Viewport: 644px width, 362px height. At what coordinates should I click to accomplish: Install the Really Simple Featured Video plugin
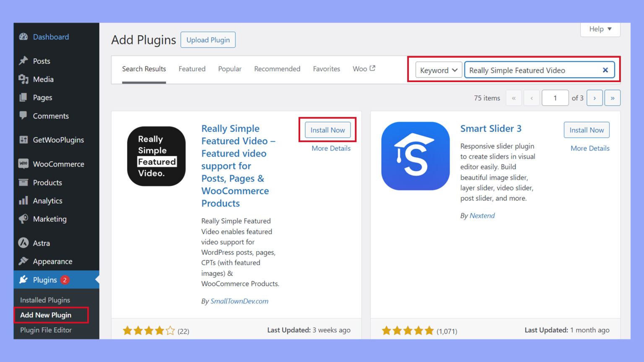tap(327, 130)
